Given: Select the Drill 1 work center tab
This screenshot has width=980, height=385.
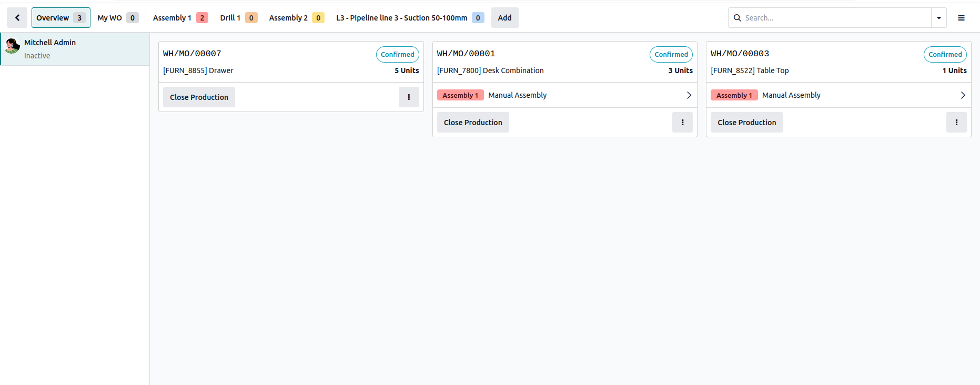Looking at the screenshot, I should pos(239,18).
